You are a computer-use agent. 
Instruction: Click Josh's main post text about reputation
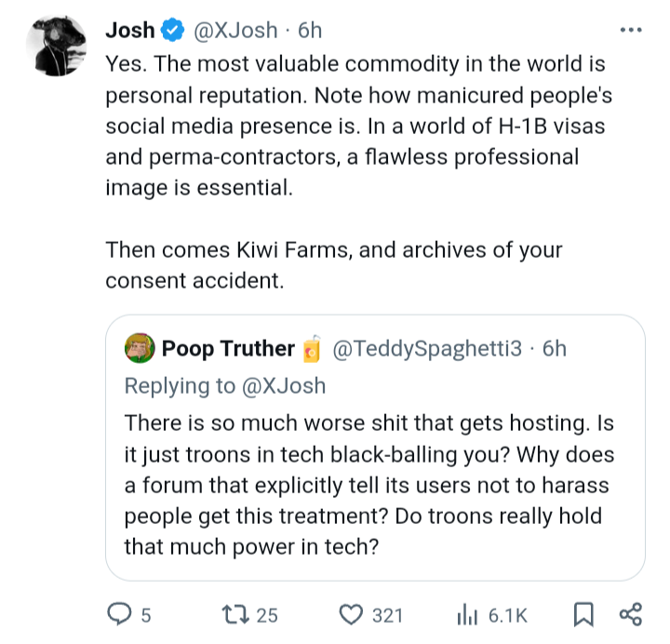[354, 126]
